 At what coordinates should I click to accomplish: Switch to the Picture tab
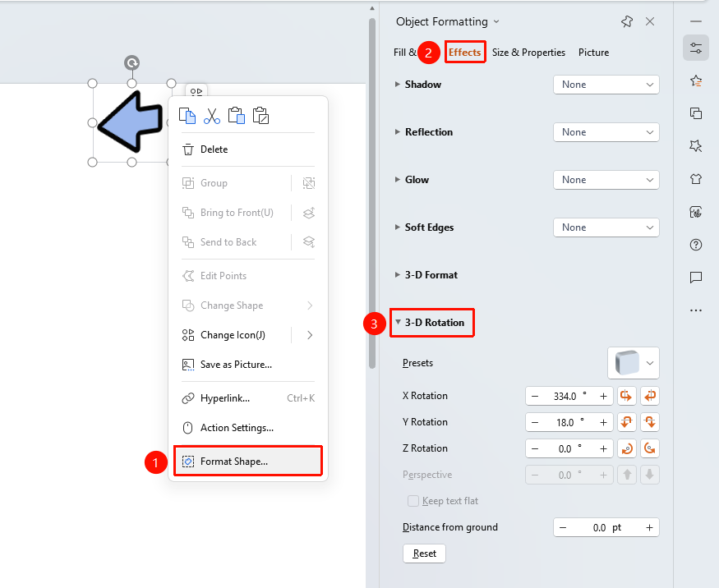pos(593,53)
